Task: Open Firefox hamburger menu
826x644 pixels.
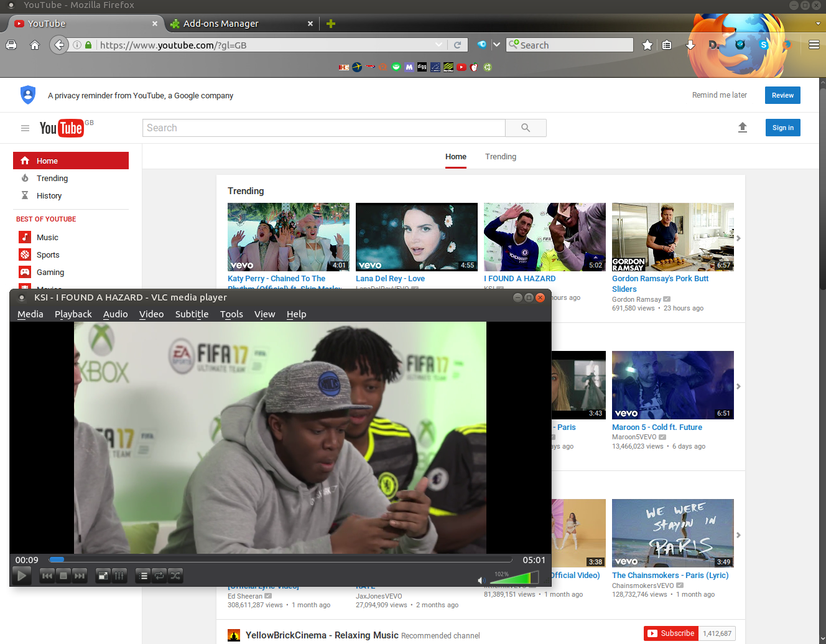Action: pos(814,45)
